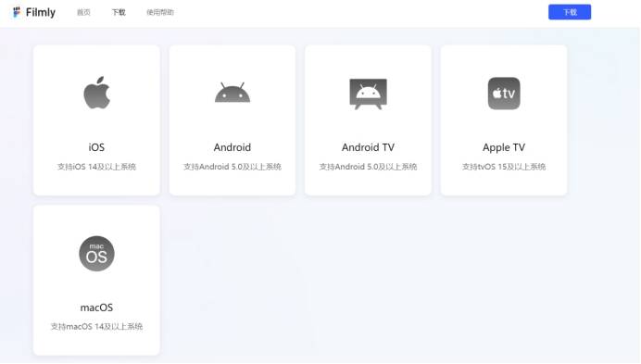Click the Apple logo icon for iOS
The height and width of the screenshot is (364, 641).
click(x=97, y=93)
